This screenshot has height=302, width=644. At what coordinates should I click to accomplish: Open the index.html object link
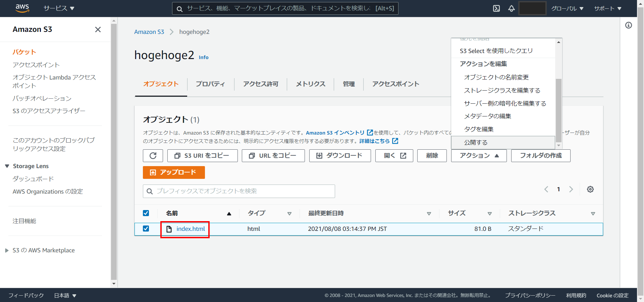[191, 229]
